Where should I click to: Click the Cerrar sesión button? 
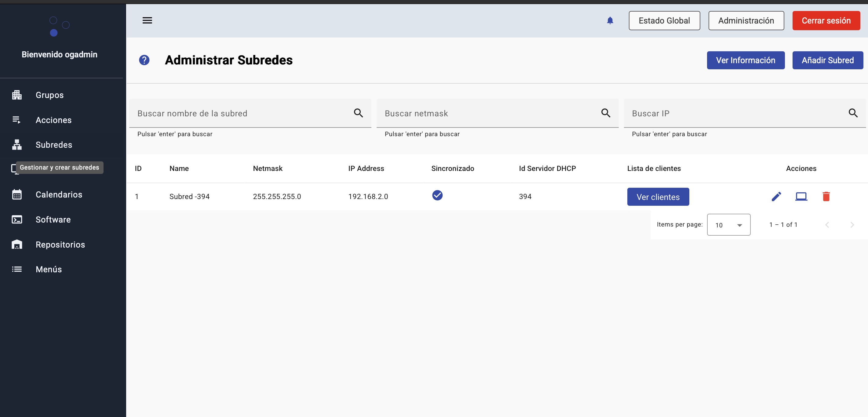pyautogui.click(x=826, y=20)
